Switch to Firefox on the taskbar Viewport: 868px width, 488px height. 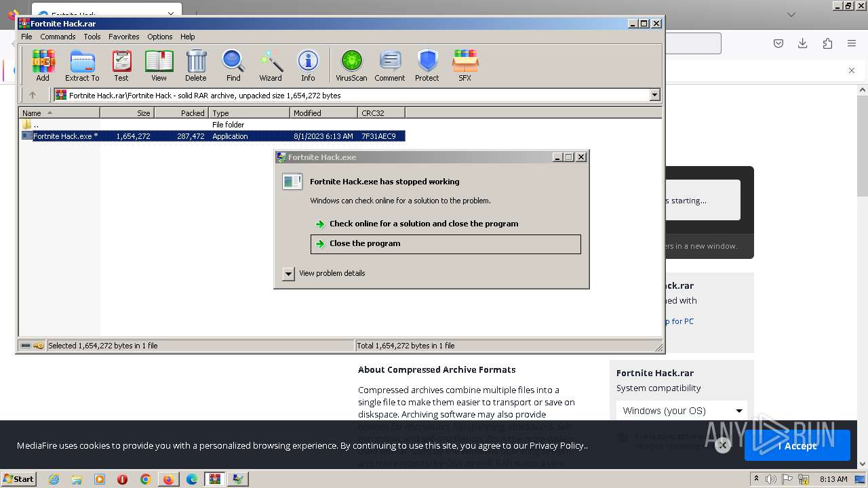169,479
